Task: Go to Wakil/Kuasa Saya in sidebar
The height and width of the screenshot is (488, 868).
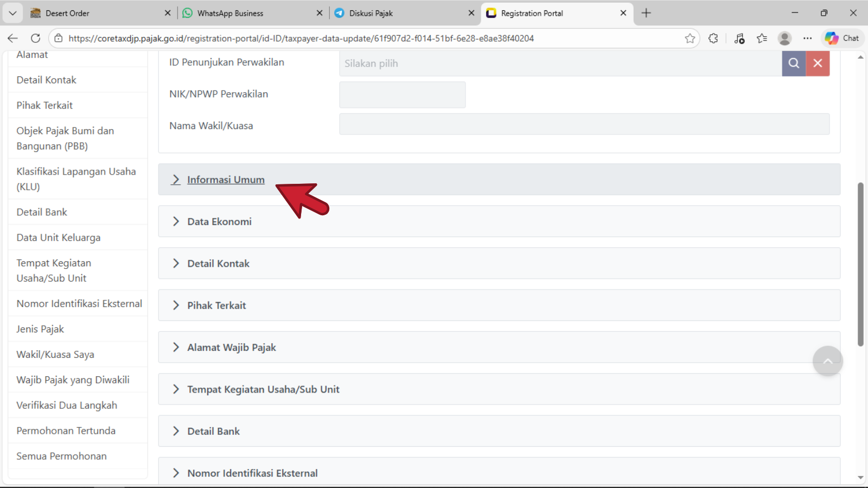Action: 55,355
